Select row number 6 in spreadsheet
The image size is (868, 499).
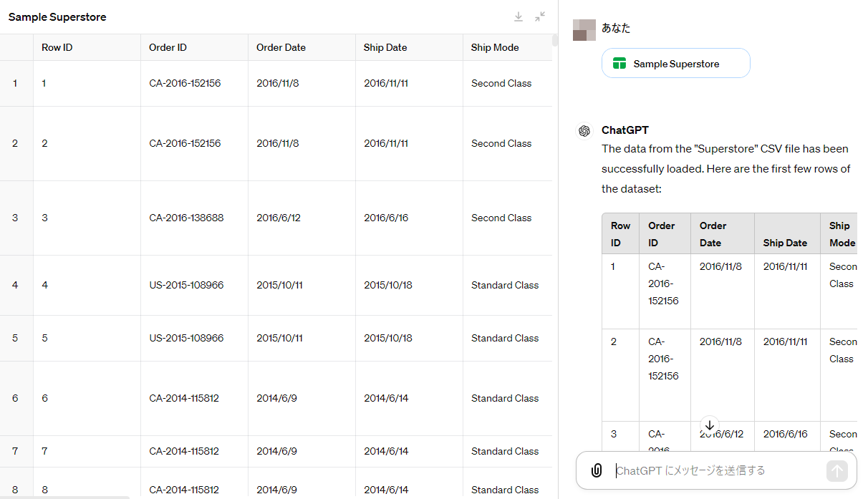click(x=16, y=398)
